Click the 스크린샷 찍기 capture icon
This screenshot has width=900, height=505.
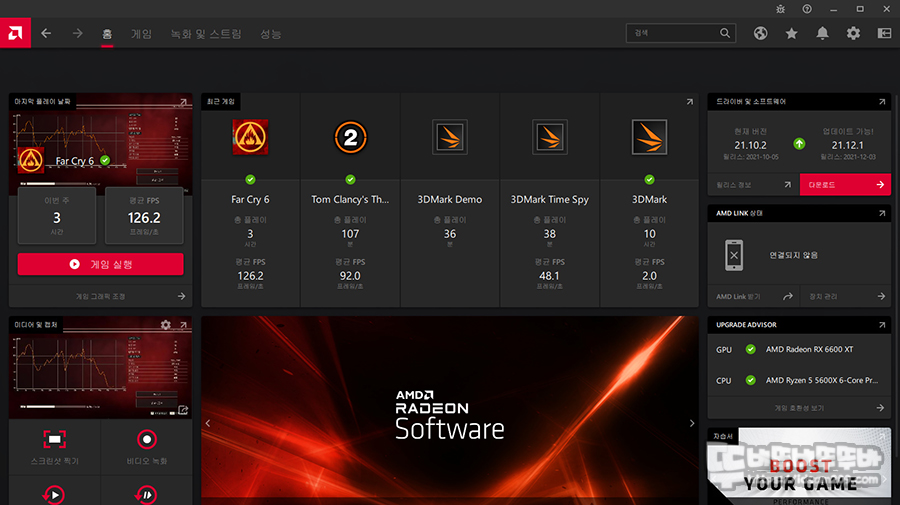coord(55,440)
